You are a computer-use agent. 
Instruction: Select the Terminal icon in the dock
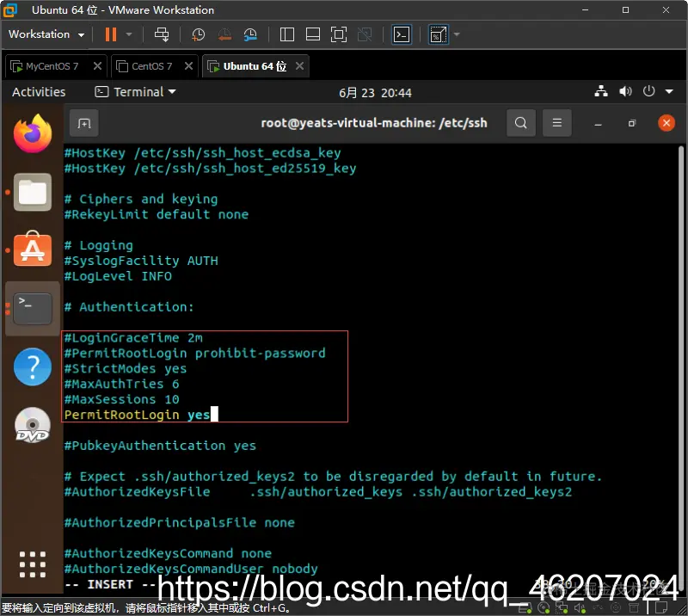click(x=33, y=309)
